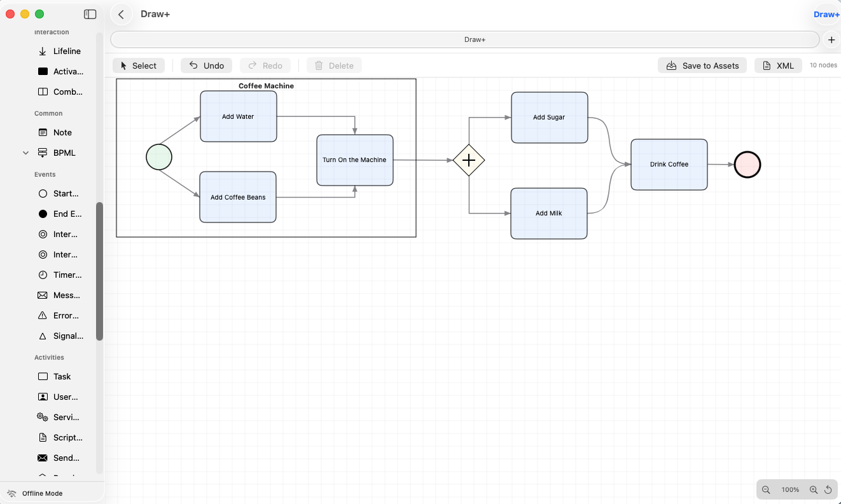Pick the Timer event shape
This screenshot has width=841, height=504.
point(60,275)
